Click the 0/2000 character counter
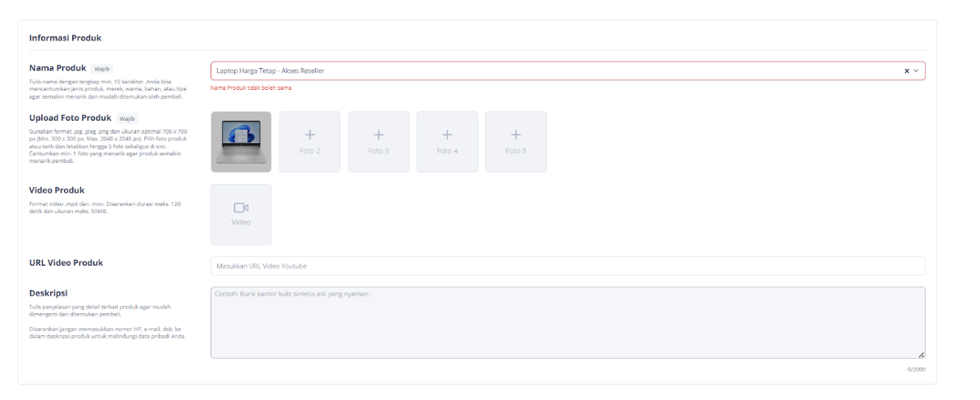This screenshot has height=400, width=980. (916, 369)
